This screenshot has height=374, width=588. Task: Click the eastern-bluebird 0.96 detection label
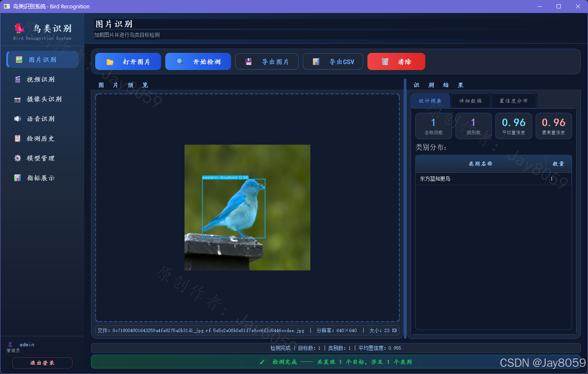coord(225,177)
